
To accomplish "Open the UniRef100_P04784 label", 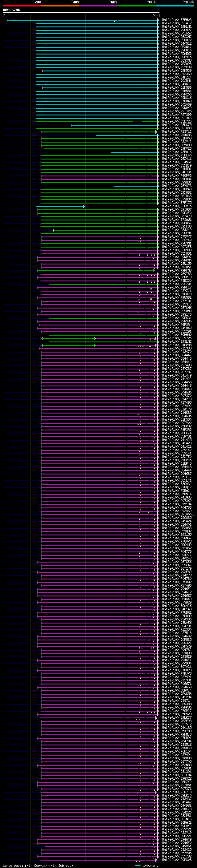I will pyautogui.click(x=177, y=741).
